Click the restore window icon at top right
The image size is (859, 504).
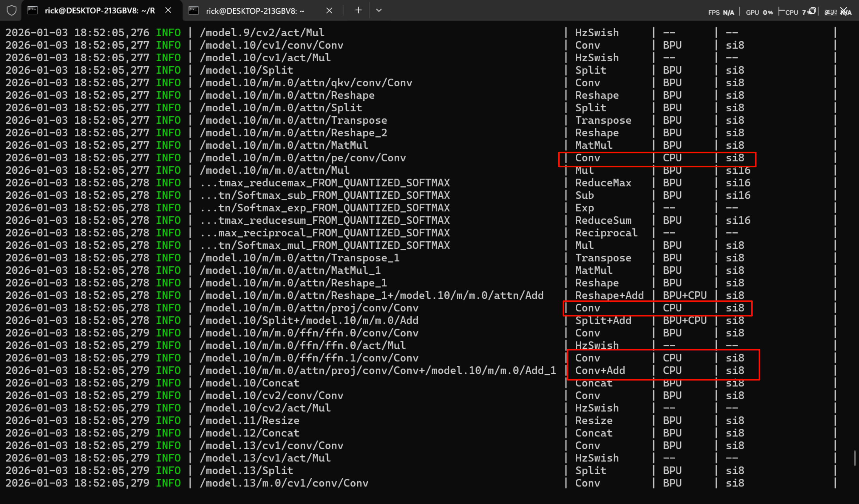pos(812,11)
